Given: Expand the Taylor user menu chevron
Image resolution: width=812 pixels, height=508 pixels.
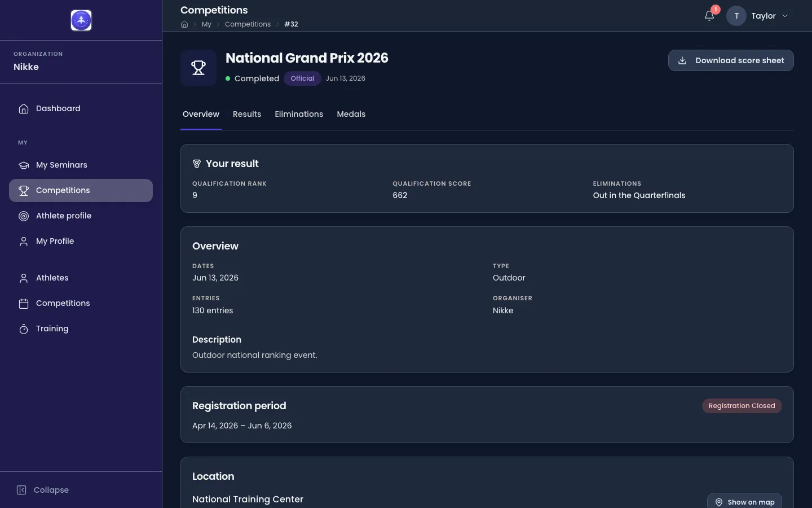Looking at the screenshot, I should (785, 16).
